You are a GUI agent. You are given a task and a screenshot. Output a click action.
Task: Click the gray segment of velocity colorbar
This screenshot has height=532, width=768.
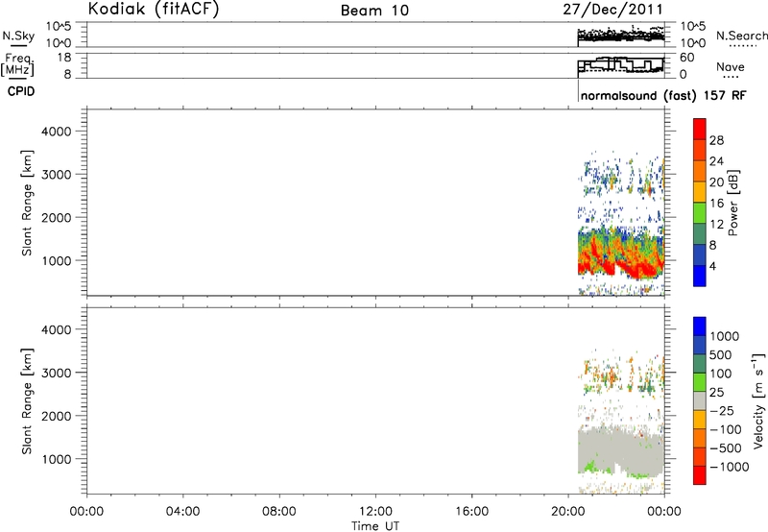700,401
